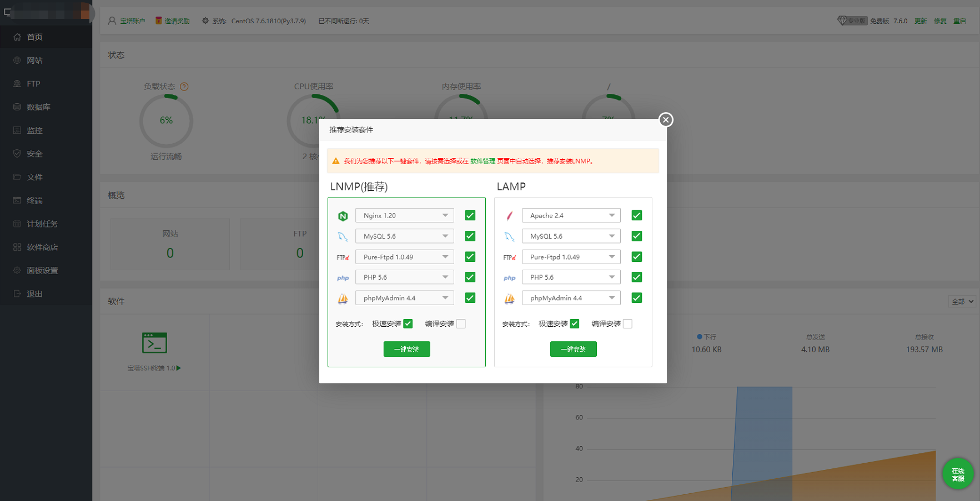Enable 编译安装 checkbox in LNMP
980x501 pixels.
point(461,323)
